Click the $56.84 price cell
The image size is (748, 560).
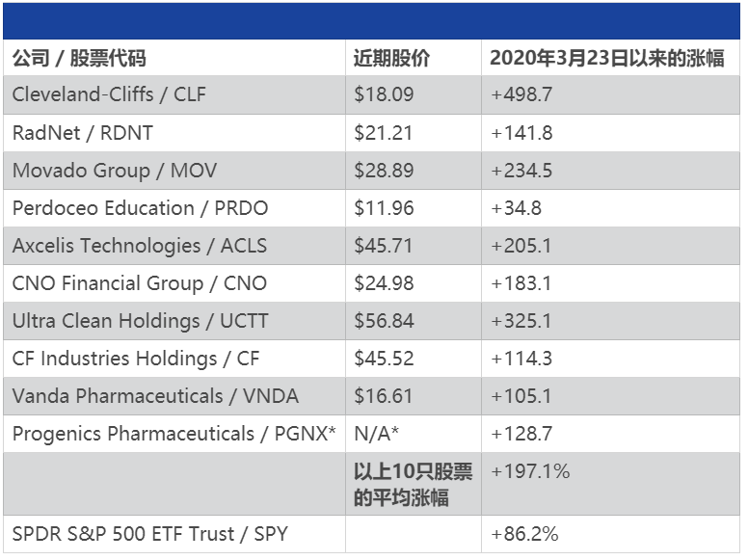(x=384, y=321)
